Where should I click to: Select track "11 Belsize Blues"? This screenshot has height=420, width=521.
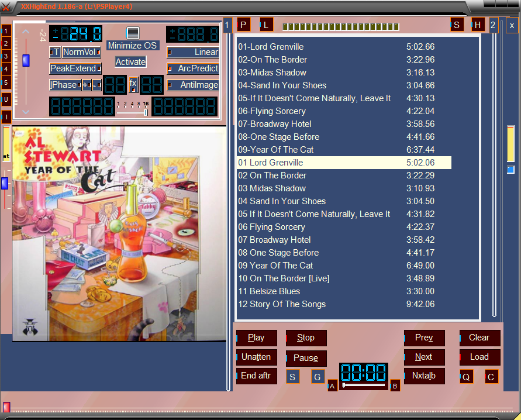point(344,291)
